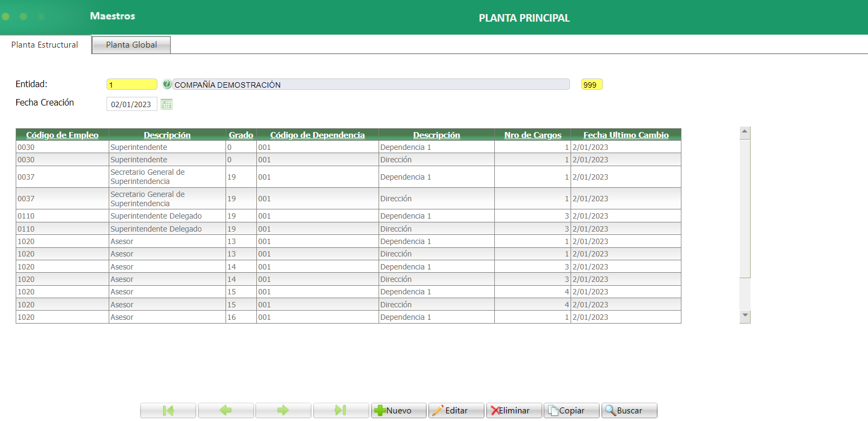The width and height of the screenshot is (868, 421).
Task: Sort by Grado column header
Action: (241, 135)
